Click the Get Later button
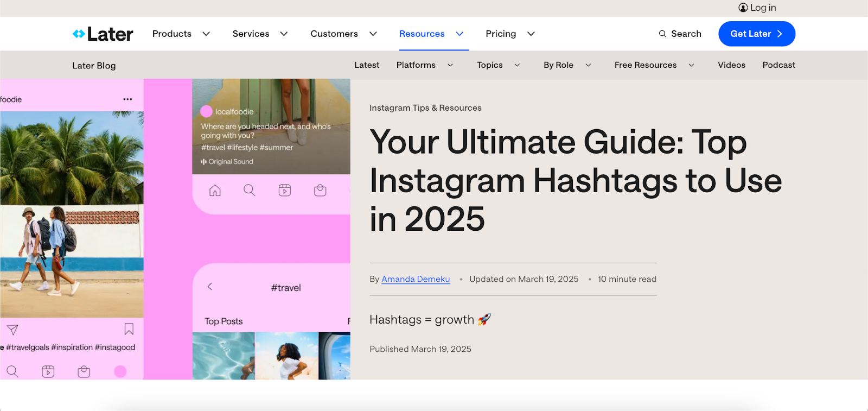The width and height of the screenshot is (868, 411). click(x=757, y=34)
